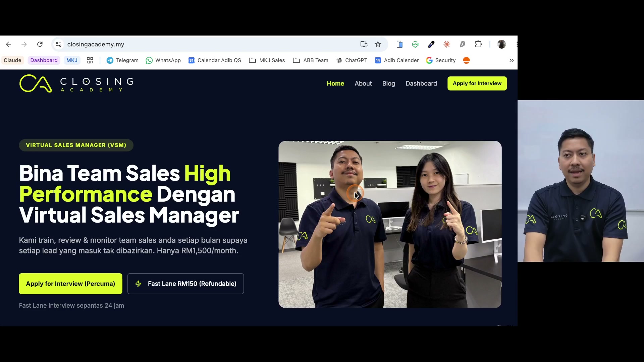
Task: Click Apply for Interview (Percuma) button
Action: 70,284
